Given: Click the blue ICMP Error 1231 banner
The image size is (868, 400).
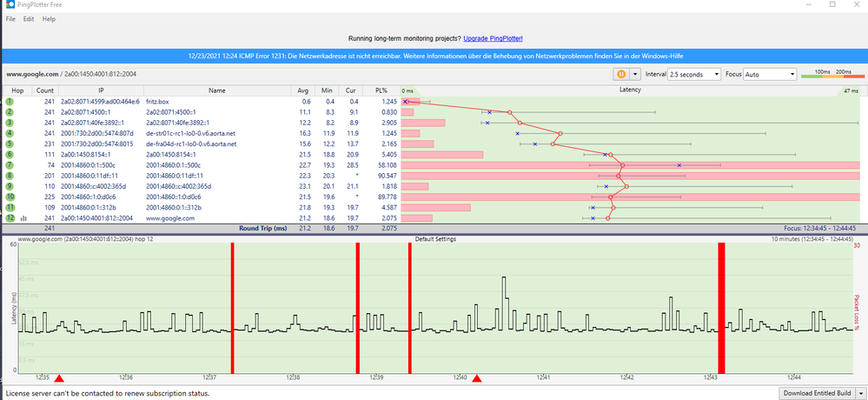Looking at the screenshot, I should (x=435, y=56).
